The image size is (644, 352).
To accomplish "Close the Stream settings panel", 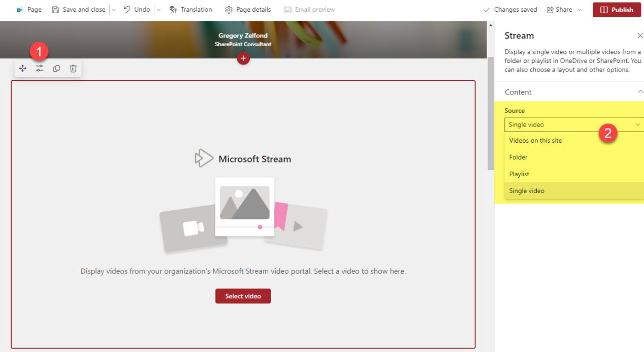I will [640, 36].
